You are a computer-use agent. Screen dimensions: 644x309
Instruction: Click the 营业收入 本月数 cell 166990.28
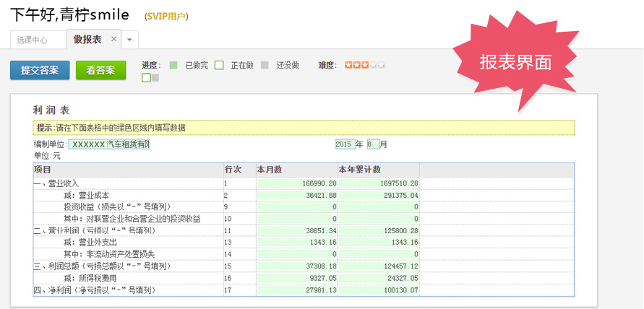(297, 183)
